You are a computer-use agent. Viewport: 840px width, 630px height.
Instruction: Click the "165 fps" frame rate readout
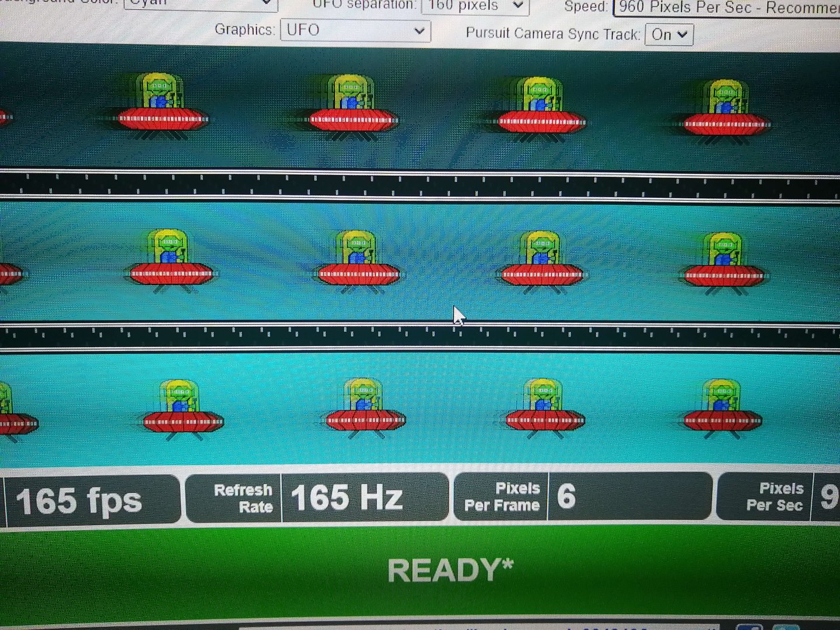tap(79, 501)
